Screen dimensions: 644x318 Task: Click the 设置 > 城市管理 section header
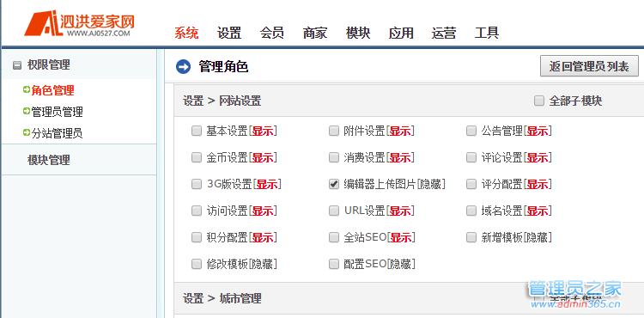[222, 298]
